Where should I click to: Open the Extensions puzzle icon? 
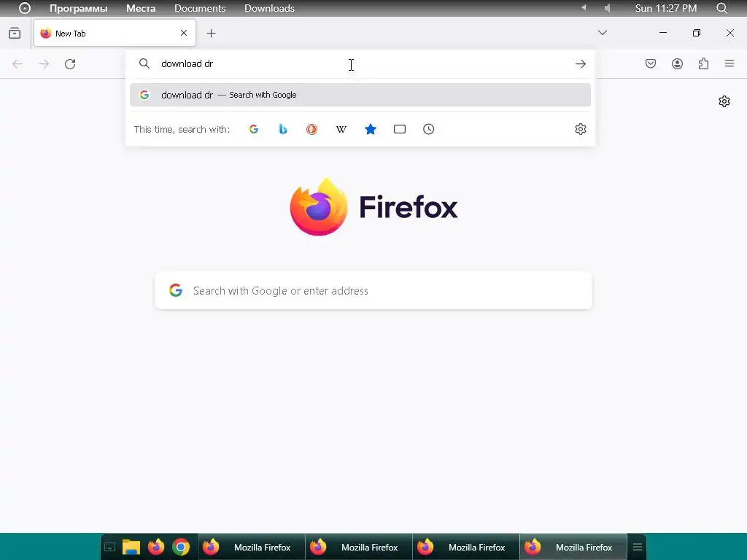pyautogui.click(x=703, y=64)
